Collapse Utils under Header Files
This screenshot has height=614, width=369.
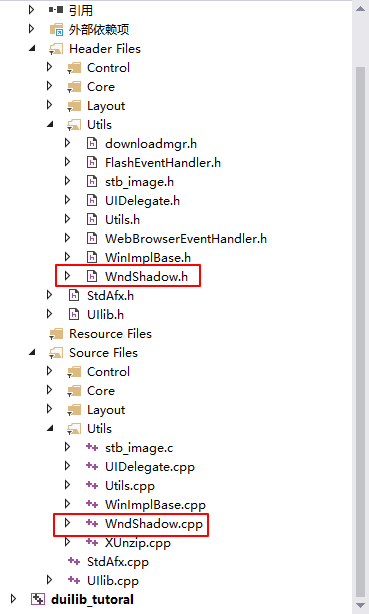[50, 125]
